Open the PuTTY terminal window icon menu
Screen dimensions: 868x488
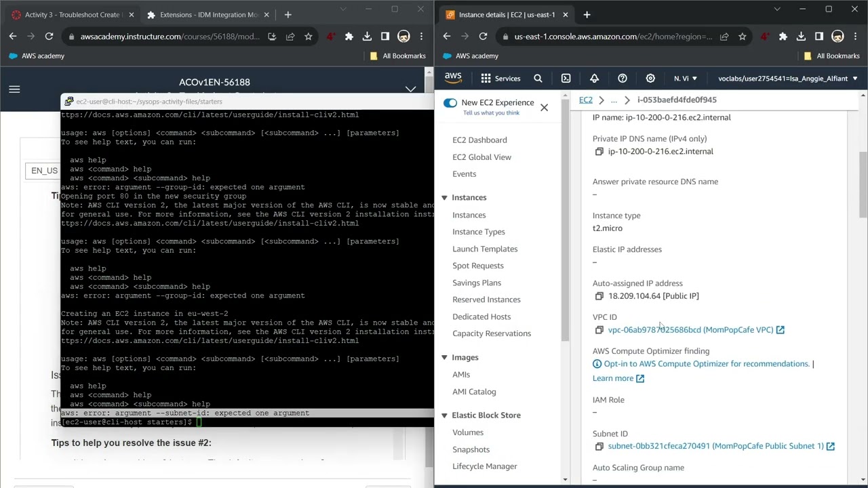click(68, 102)
